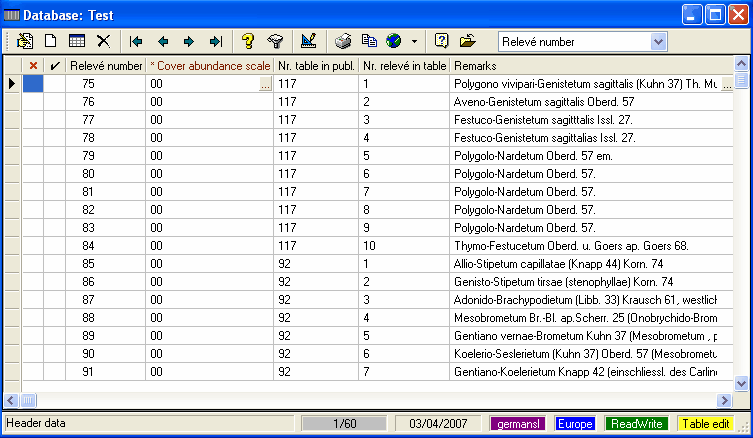Click the globe map icon
This screenshot has height=438, width=753.
point(394,41)
